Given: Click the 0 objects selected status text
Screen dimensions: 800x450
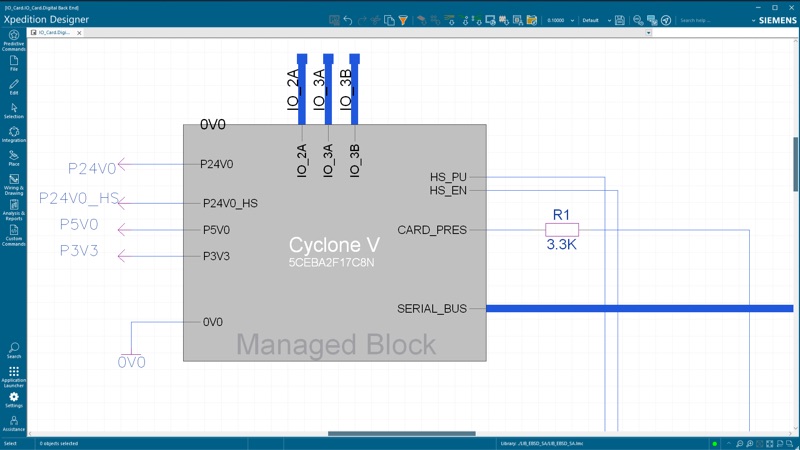Looking at the screenshot, I should (x=59, y=444).
